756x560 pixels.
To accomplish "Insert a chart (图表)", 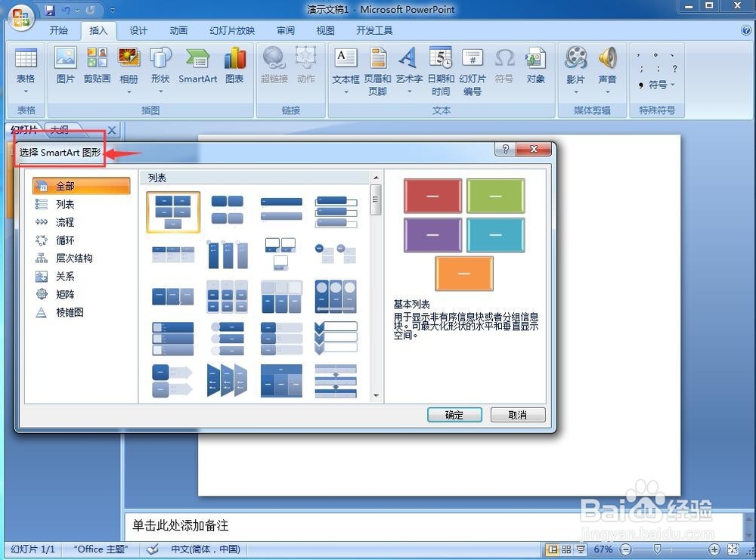I will (x=235, y=66).
